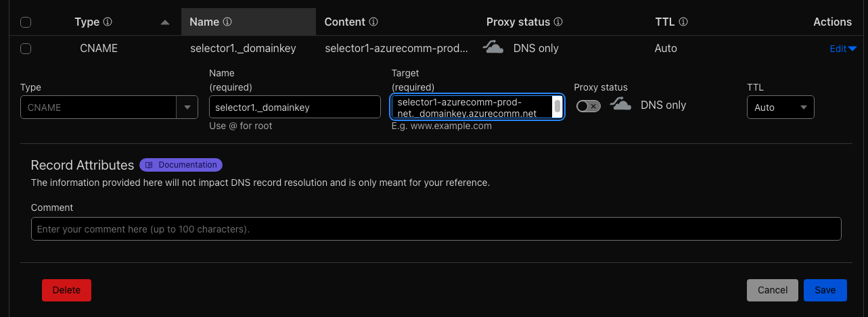Click the sort arrow in Type column header
Screen dimensions: 868x317
[165, 22]
